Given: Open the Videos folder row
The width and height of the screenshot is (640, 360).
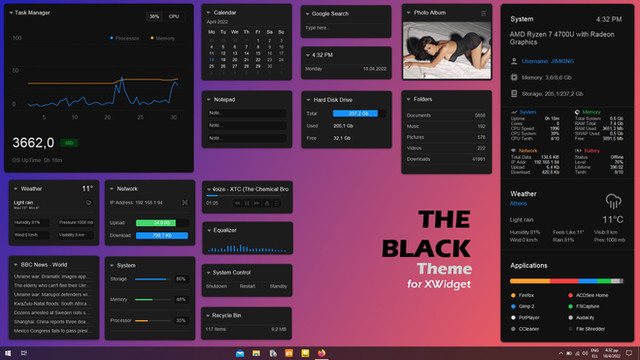Looking at the screenshot, I should (446, 148).
